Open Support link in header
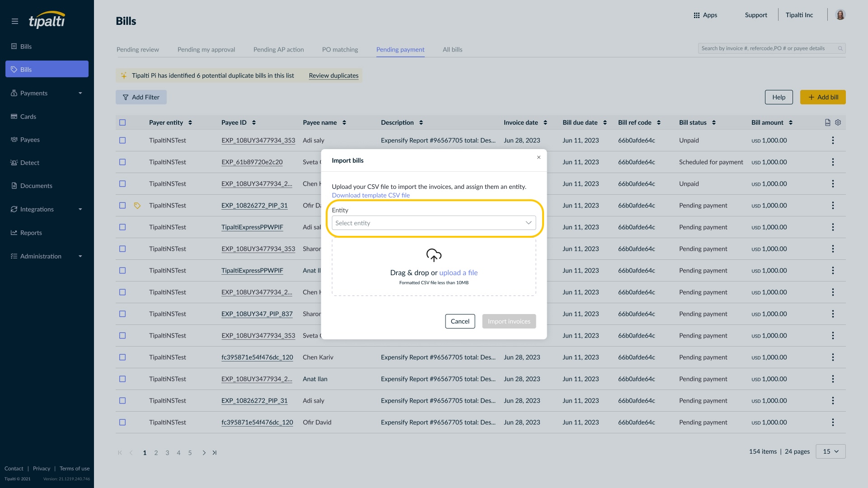 click(756, 15)
